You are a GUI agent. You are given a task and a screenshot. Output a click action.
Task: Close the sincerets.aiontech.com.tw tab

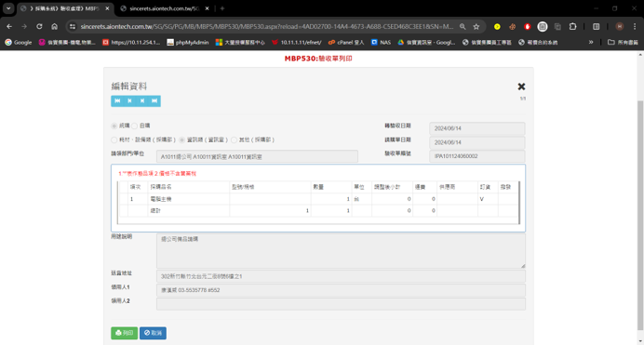click(x=207, y=8)
